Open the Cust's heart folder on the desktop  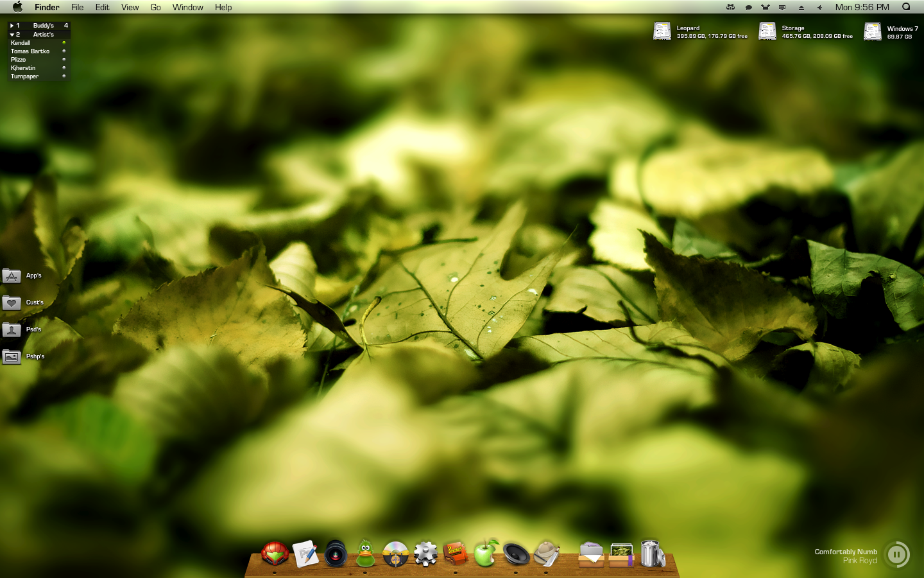pos(12,303)
